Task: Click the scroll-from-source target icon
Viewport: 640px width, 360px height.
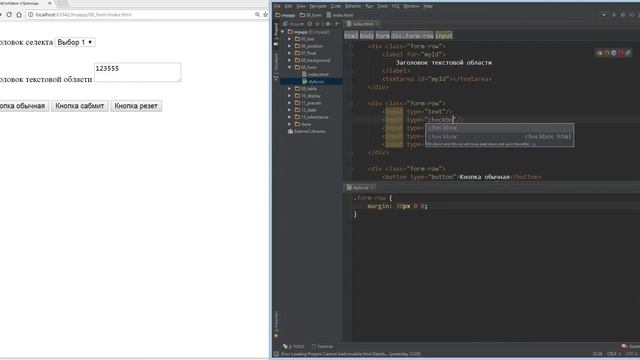Action: click(310, 24)
